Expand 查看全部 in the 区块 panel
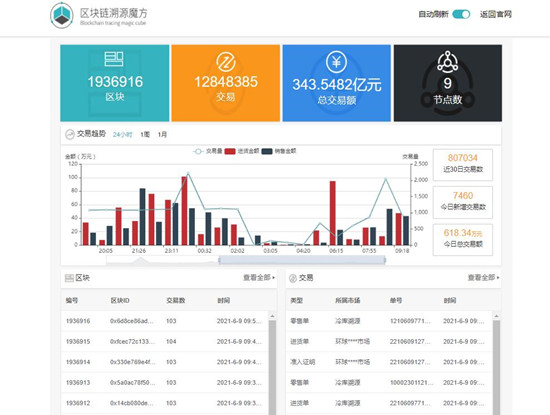 [259, 277]
